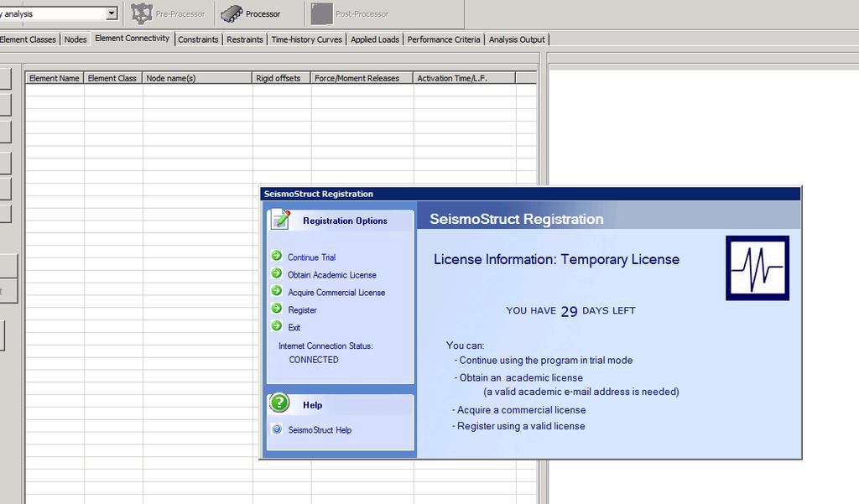Click the Activation Time/L.F. column header
The height and width of the screenshot is (504, 859).
pos(465,78)
